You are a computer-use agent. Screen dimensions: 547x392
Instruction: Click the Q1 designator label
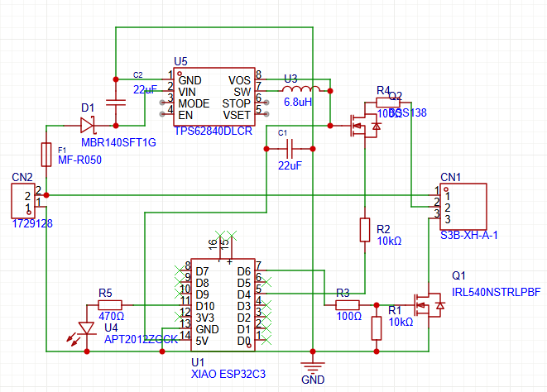(x=458, y=275)
